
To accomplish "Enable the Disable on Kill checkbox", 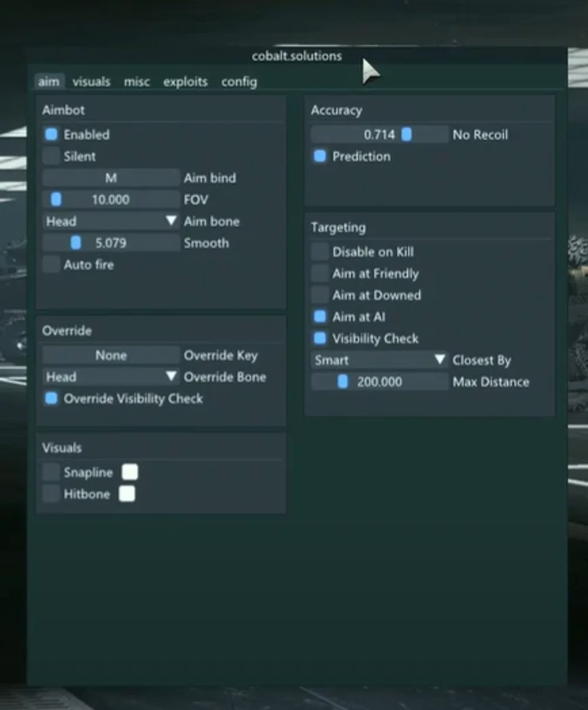I will 320,251.
